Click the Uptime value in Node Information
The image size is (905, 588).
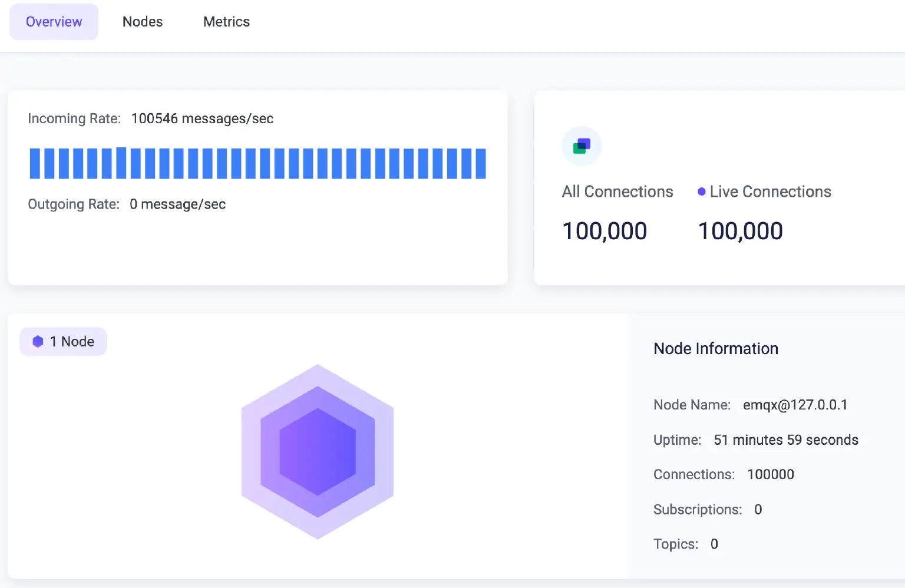point(786,440)
